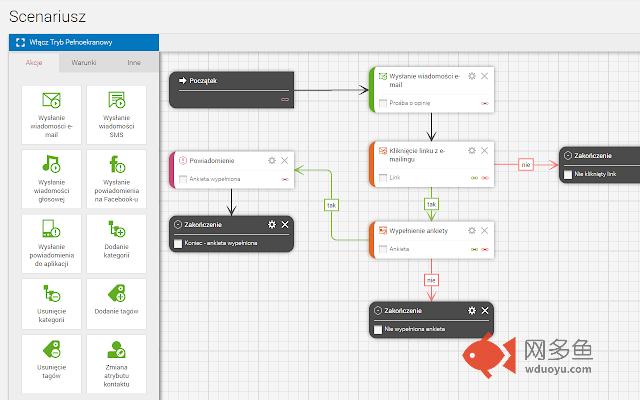Toggle checkbox beside Nie wypełniona ankieta

coord(378,329)
